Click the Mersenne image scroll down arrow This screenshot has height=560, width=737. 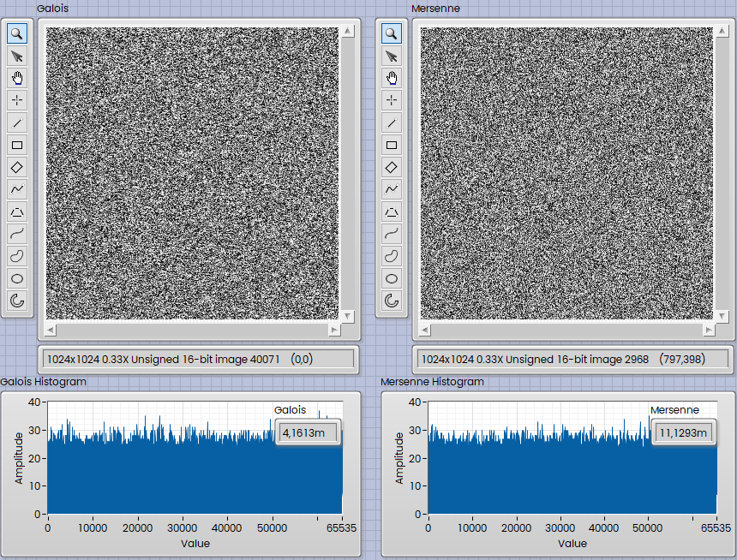722,316
